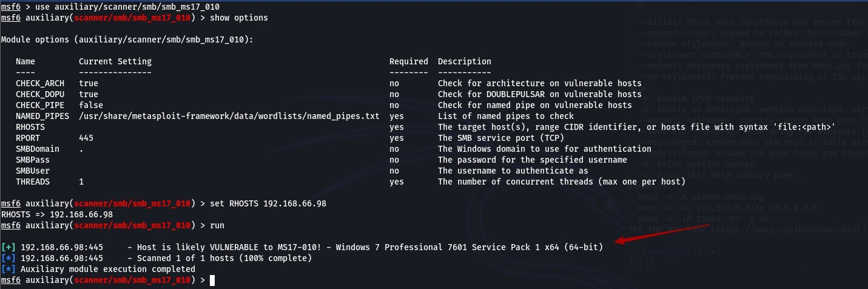Click the green [+] status marker

pos(8,247)
